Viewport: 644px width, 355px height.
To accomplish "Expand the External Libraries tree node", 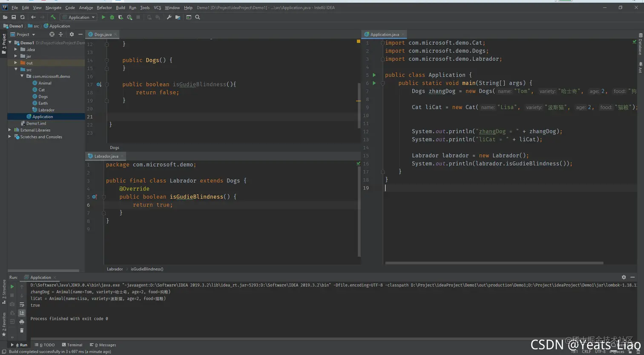I will click(x=10, y=130).
